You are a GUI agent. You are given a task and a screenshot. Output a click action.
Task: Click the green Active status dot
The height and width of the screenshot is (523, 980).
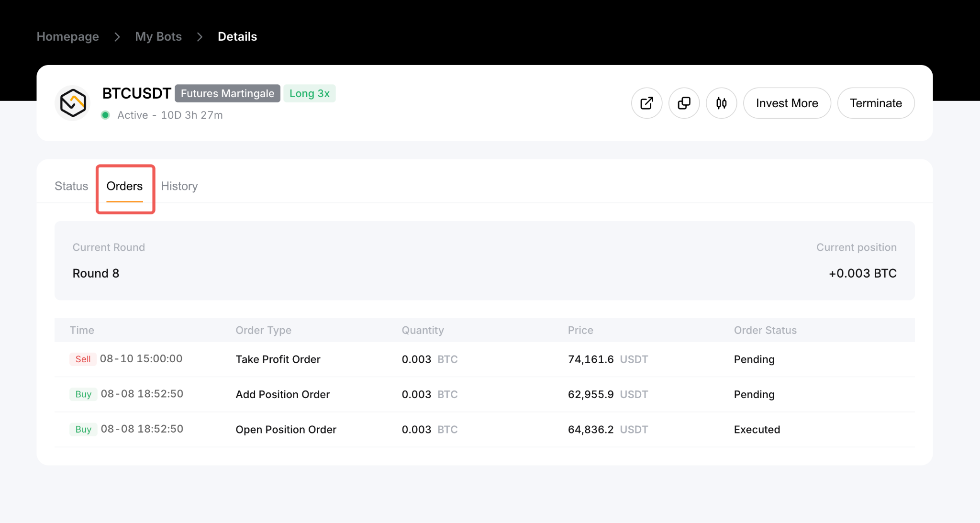click(106, 115)
